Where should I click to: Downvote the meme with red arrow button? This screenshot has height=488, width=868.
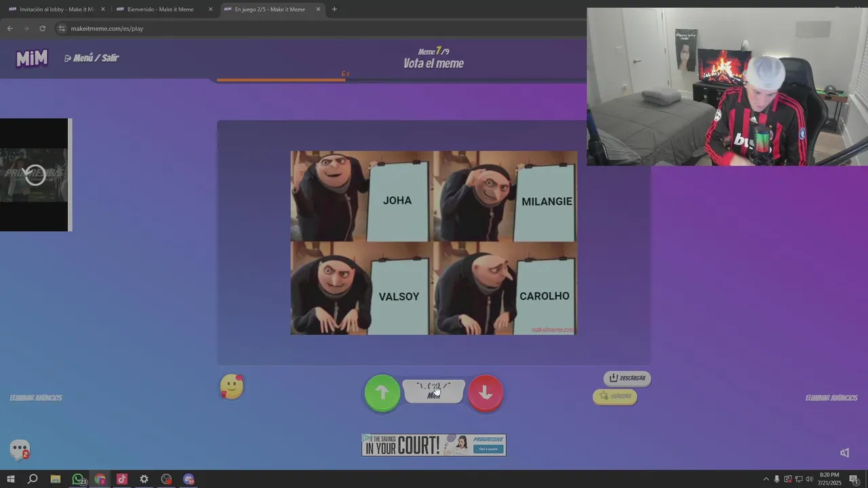click(x=486, y=392)
